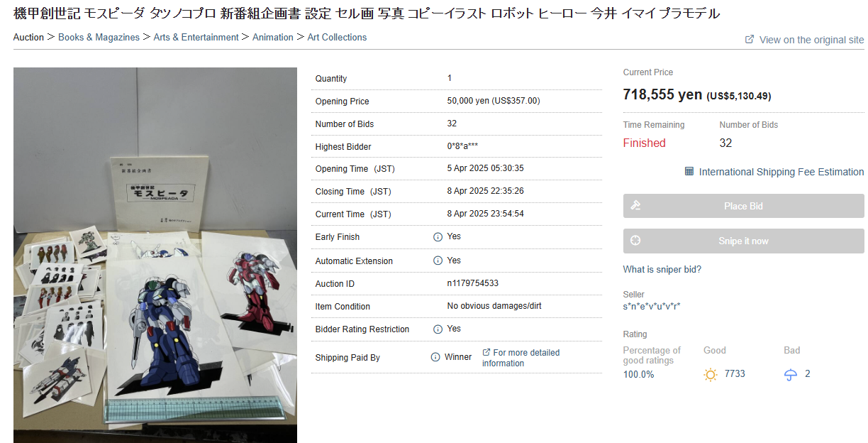Open the Auction breadcrumb link
This screenshot has width=868, height=443.
click(x=28, y=37)
